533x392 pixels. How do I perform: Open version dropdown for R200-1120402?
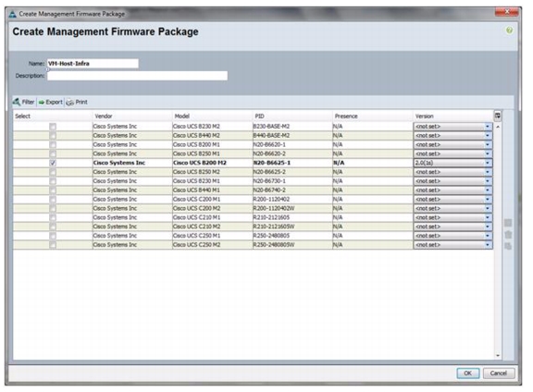[x=452, y=200]
